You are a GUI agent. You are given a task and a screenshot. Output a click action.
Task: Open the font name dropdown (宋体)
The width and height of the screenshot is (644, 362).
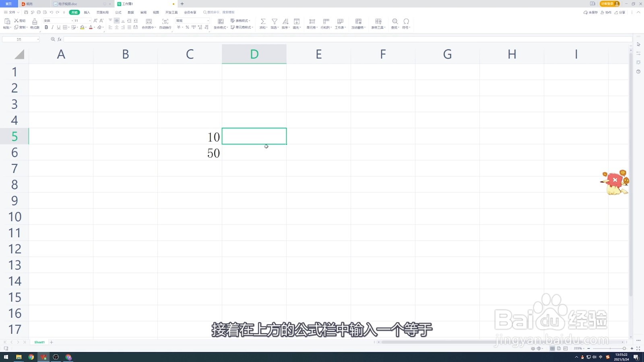coord(72,21)
